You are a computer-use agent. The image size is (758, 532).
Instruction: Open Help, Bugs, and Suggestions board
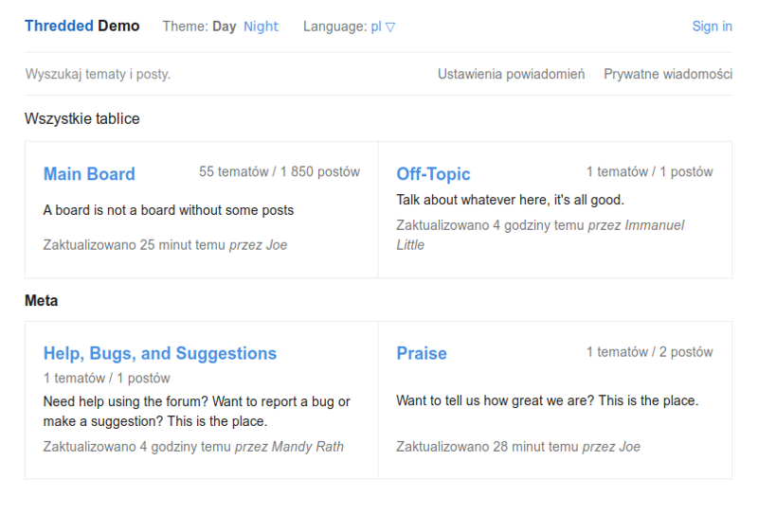[160, 353]
